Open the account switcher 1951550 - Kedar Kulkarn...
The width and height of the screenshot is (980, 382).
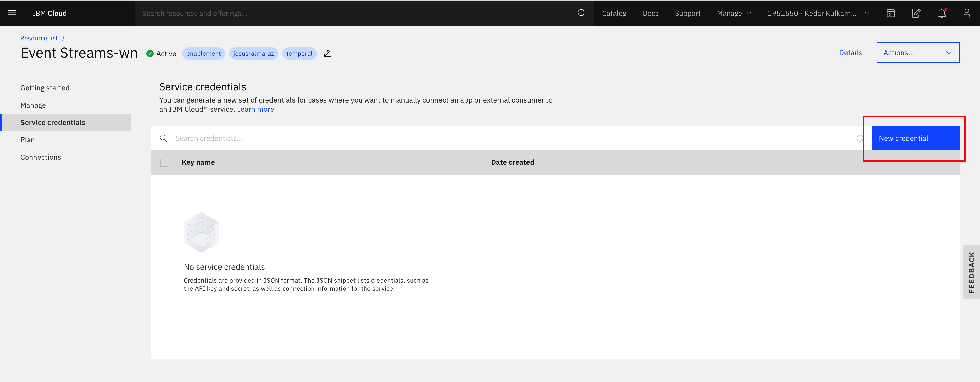coord(819,13)
